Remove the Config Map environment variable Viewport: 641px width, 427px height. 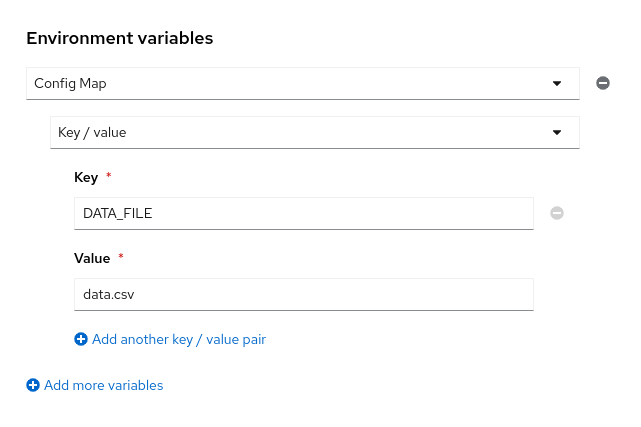pyautogui.click(x=603, y=83)
